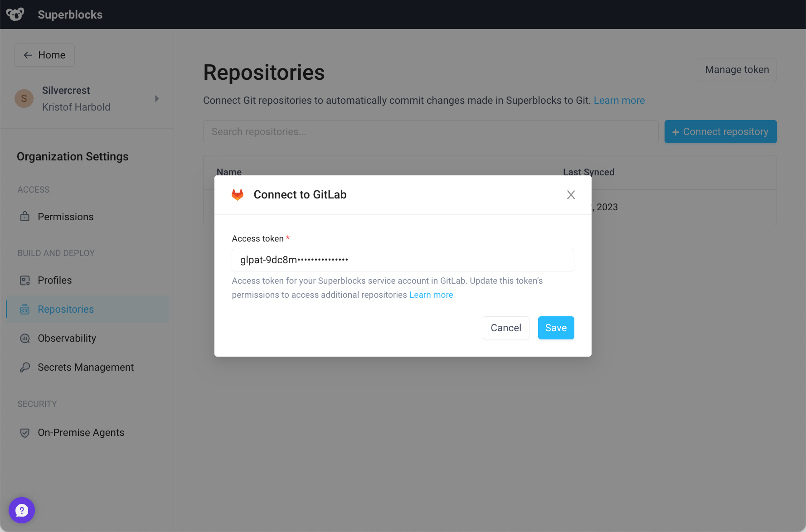Click the Secrets Management key icon
Screen dimensions: 806x532
click(25, 367)
